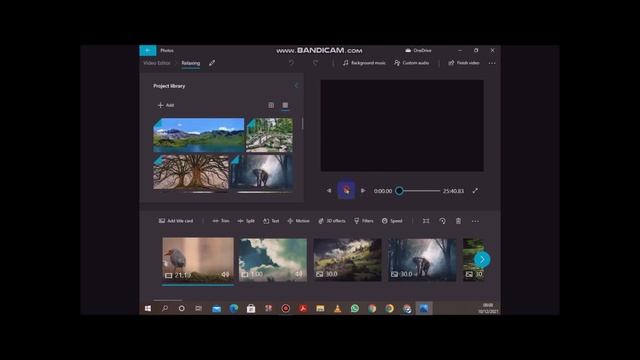This screenshot has height=360, width=640.
Task: Select the bird clip in storyboard
Action: pyautogui.click(x=198, y=259)
